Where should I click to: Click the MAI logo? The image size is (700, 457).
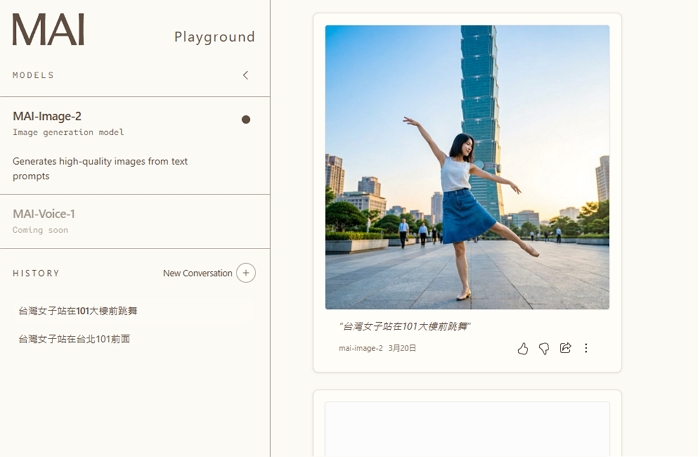[48, 29]
